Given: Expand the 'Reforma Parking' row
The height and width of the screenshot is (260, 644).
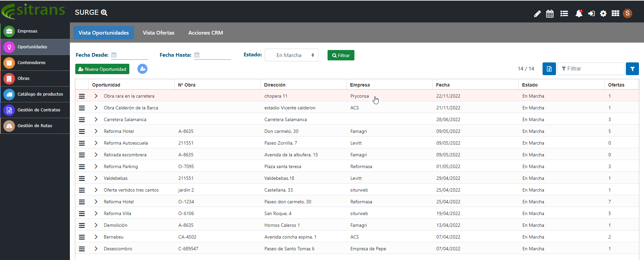Looking at the screenshot, I should [96, 166].
